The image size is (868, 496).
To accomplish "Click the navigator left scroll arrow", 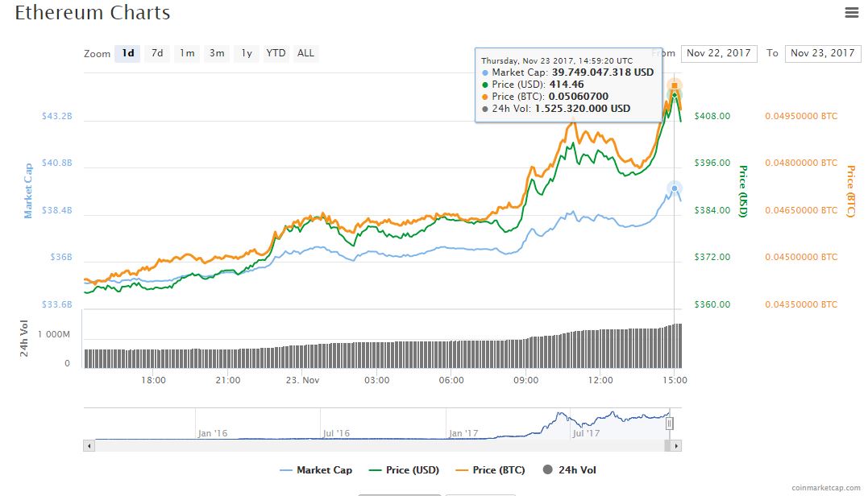I will (x=89, y=446).
